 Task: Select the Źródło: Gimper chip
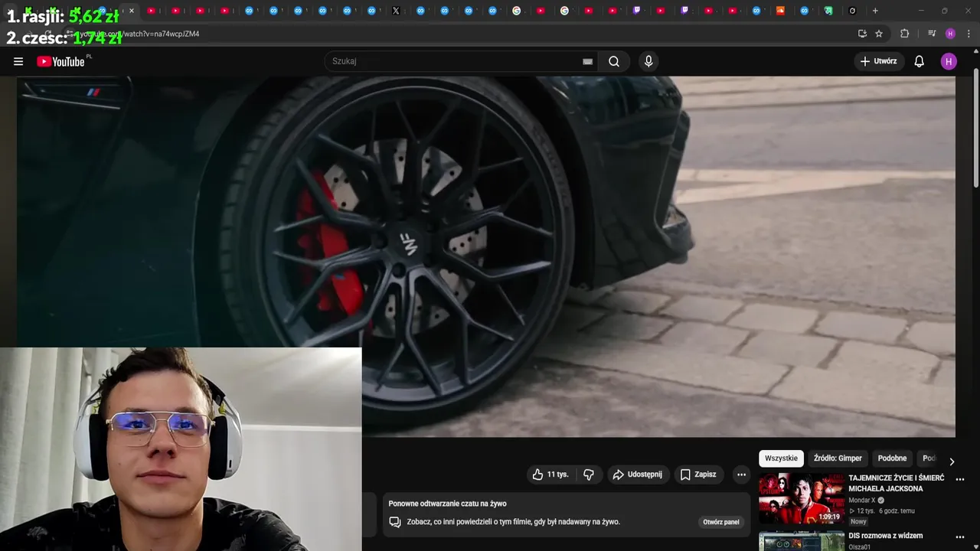[x=838, y=458]
